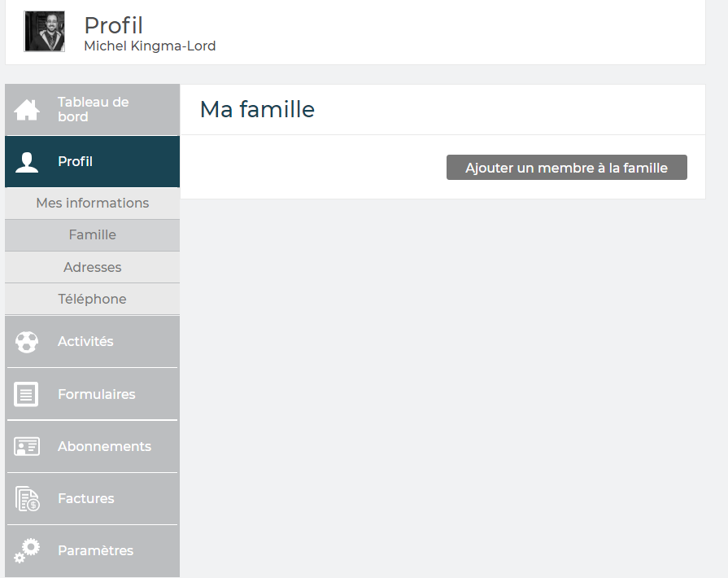Click the Formulaires document icon
The image size is (728, 578).
27,394
